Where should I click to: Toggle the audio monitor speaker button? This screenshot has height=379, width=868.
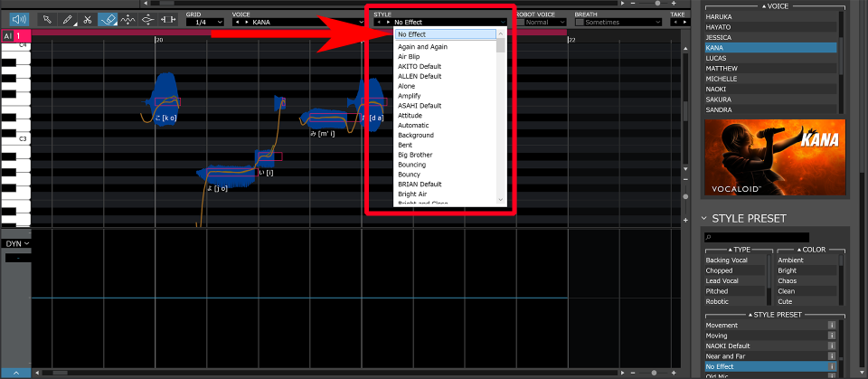[19, 19]
